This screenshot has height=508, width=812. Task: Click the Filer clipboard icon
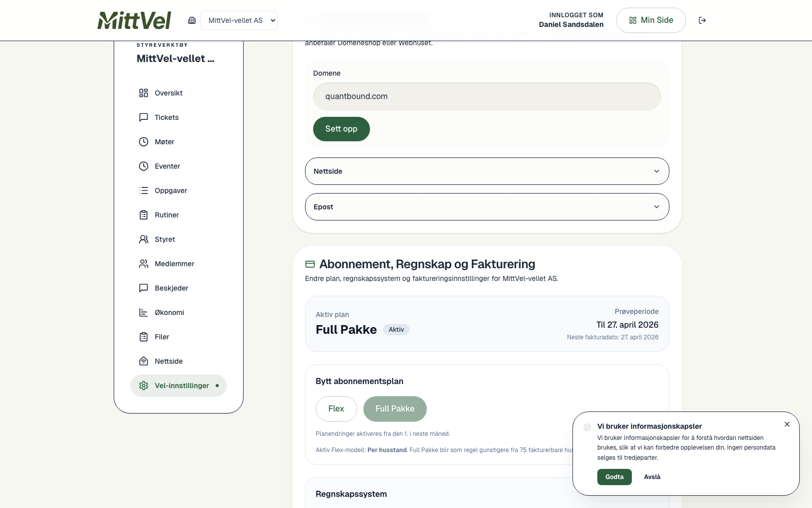[x=144, y=337]
